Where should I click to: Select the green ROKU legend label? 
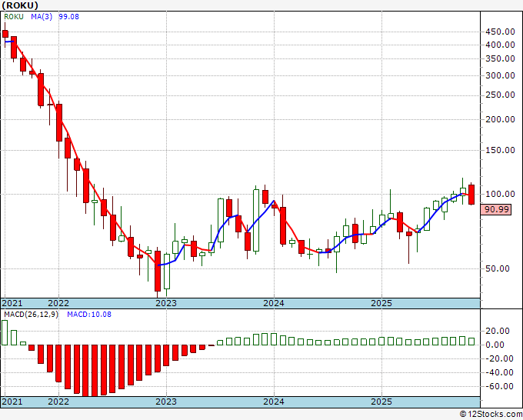pos(14,17)
